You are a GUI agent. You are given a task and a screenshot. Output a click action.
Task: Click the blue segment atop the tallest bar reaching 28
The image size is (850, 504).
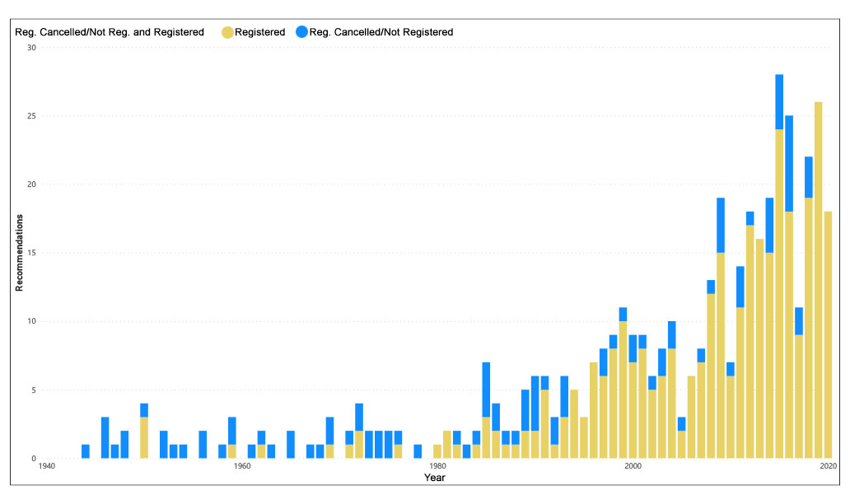click(779, 102)
